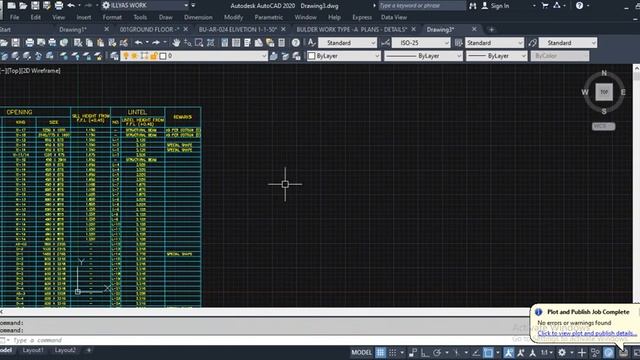The height and width of the screenshot is (360, 640).
Task: Toggle Dynamic Input in status bar
Action: point(413,353)
